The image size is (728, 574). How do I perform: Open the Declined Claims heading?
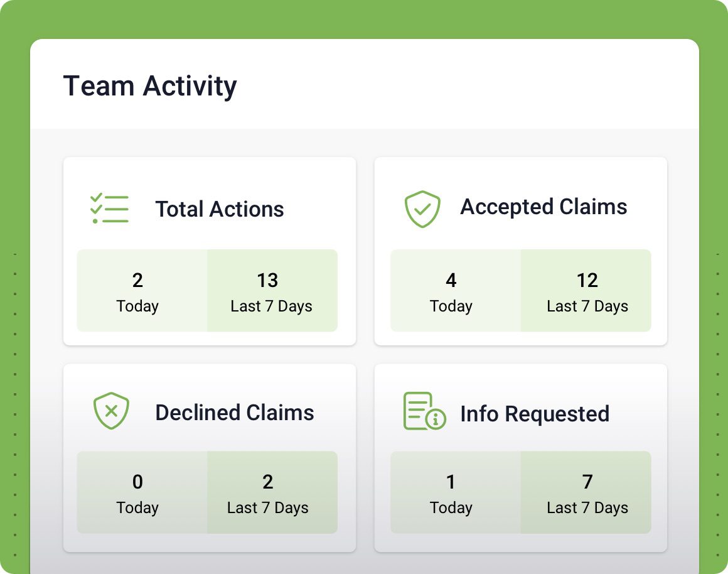click(235, 413)
